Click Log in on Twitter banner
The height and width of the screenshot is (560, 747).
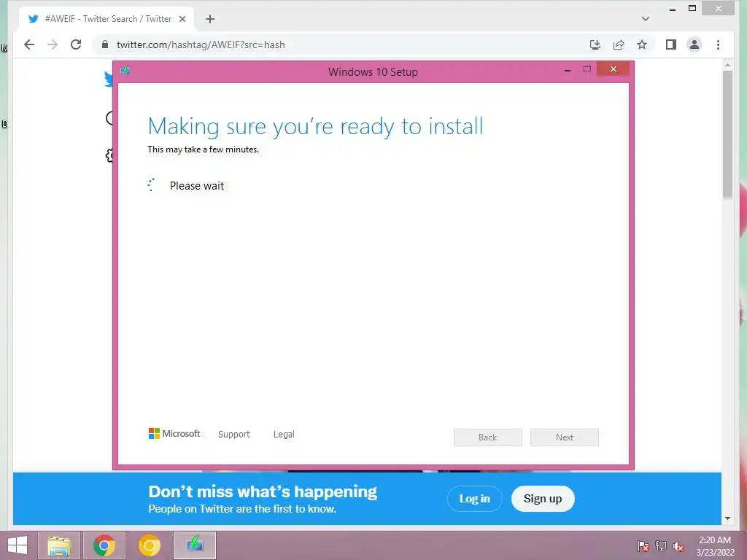474,499
